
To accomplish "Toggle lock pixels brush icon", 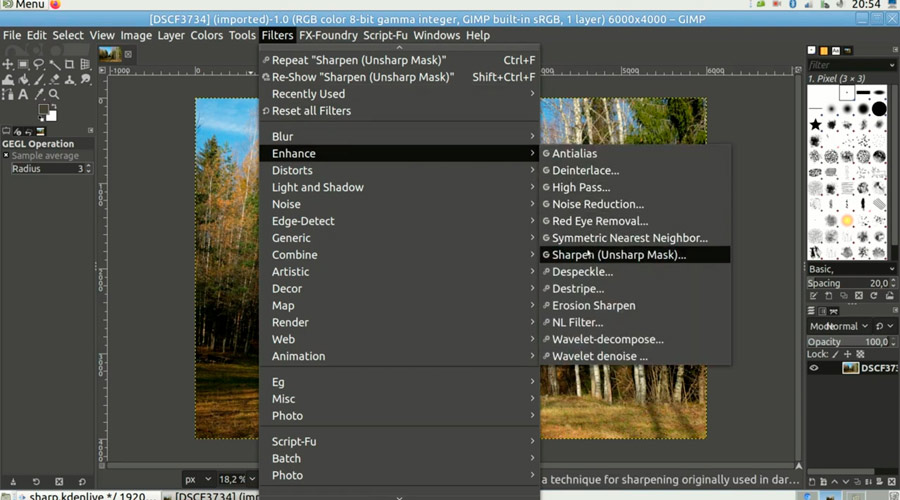I will click(836, 354).
